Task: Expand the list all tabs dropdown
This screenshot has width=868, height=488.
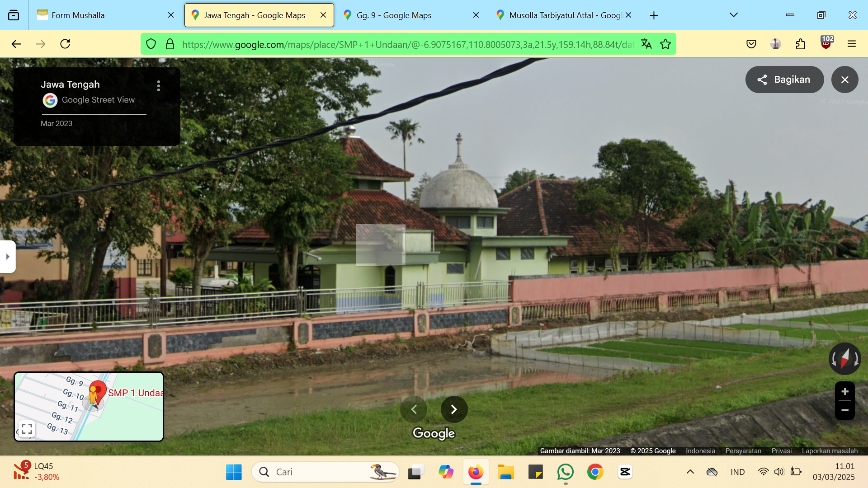Action: (734, 15)
